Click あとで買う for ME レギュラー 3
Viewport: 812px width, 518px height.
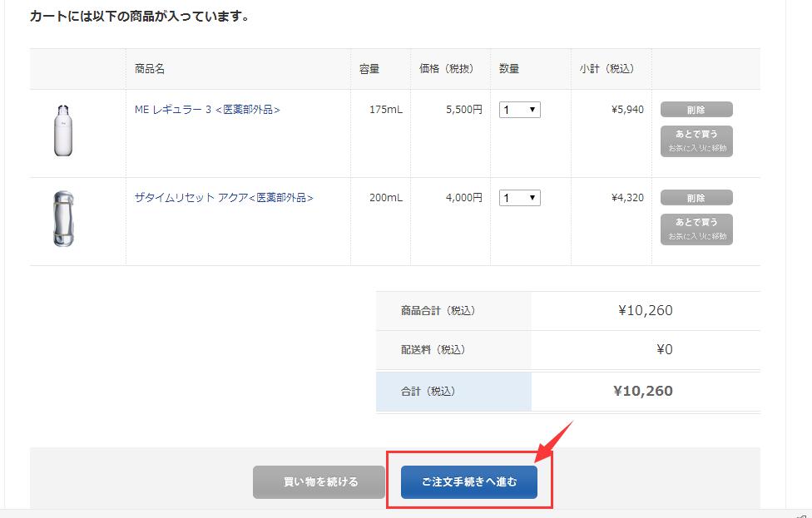click(696, 141)
